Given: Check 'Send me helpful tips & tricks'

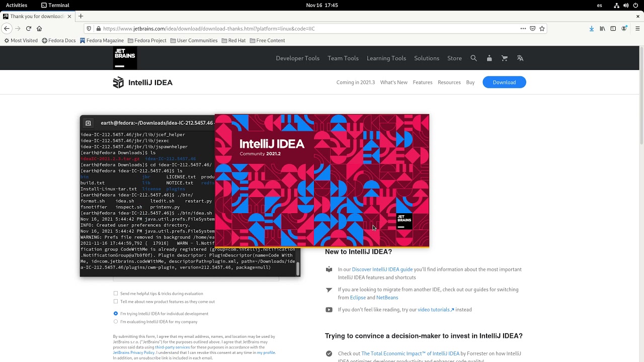Looking at the screenshot, I should pos(116,294).
